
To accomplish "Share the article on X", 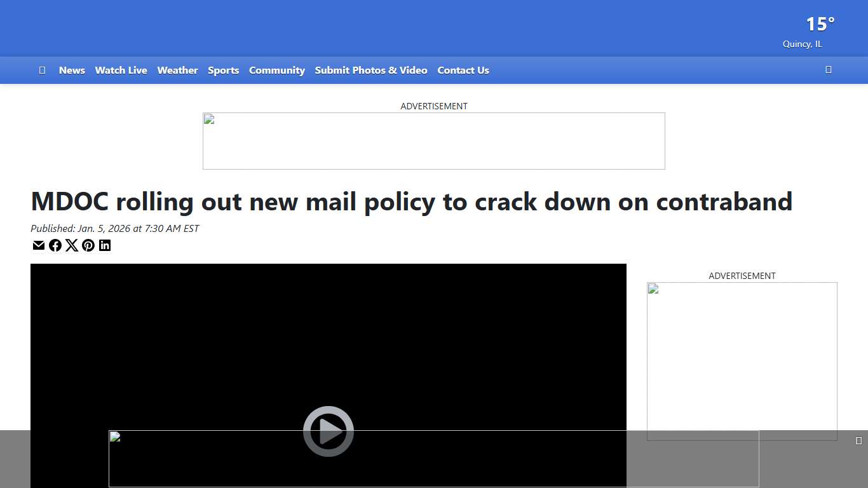I will [x=72, y=245].
